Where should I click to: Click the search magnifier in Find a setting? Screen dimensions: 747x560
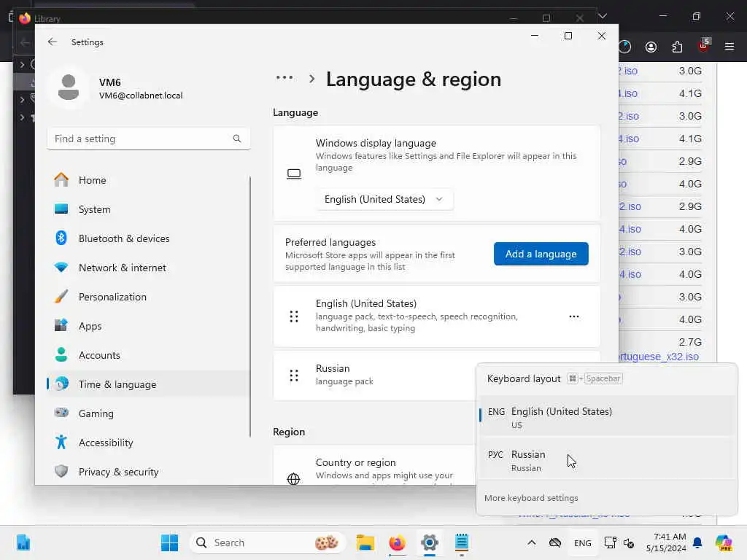pos(237,139)
